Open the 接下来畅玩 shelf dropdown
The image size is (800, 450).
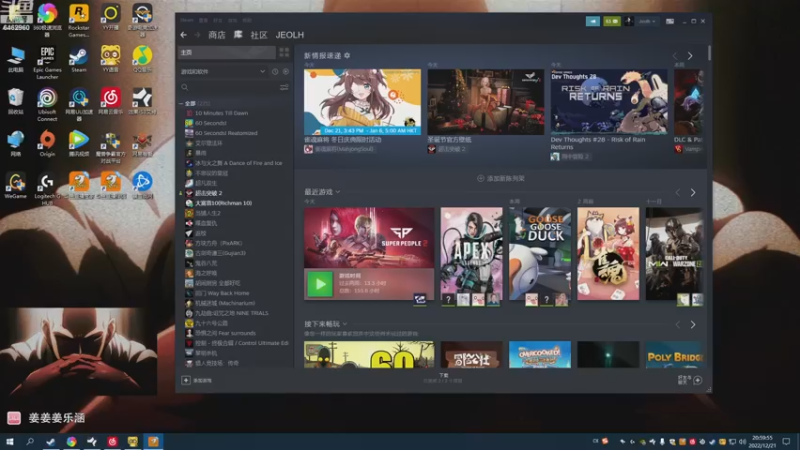[x=326, y=323]
